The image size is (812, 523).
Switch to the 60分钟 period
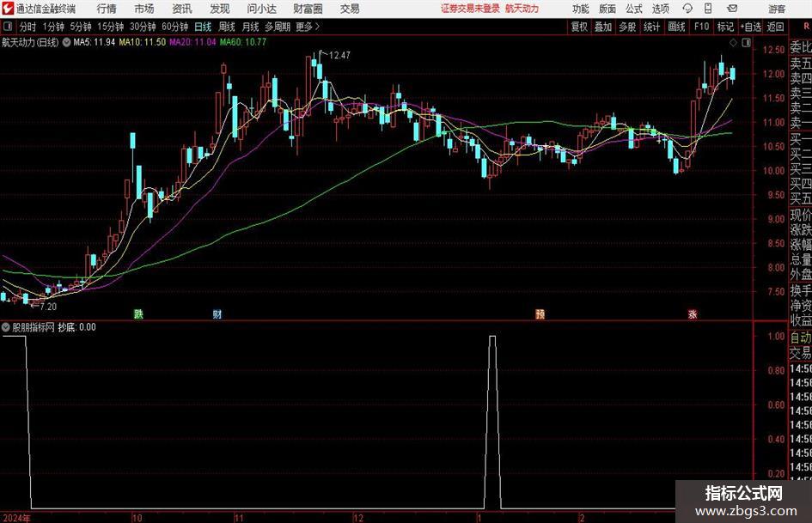click(x=175, y=27)
